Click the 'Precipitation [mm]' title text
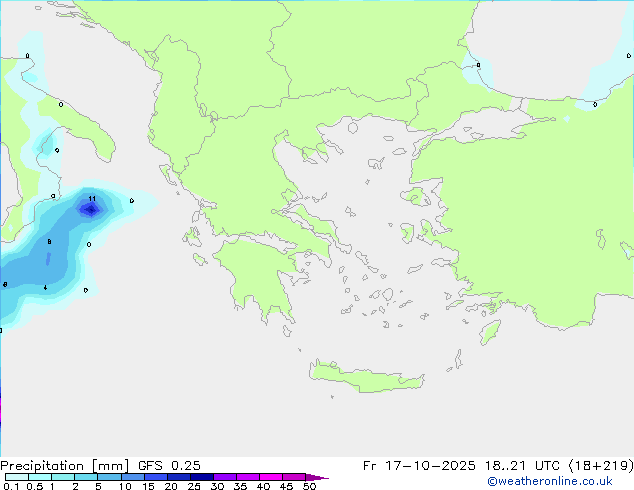 [x=65, y=466]
